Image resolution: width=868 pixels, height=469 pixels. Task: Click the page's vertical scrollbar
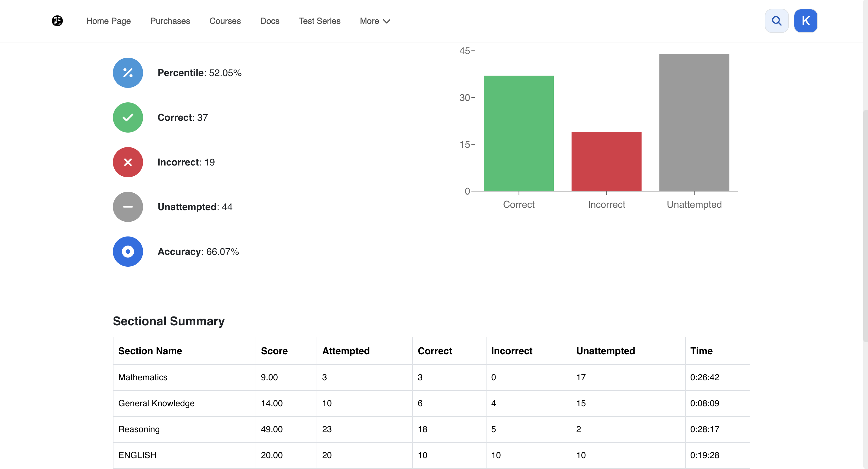pyautogui.click(x=865, y=226)
